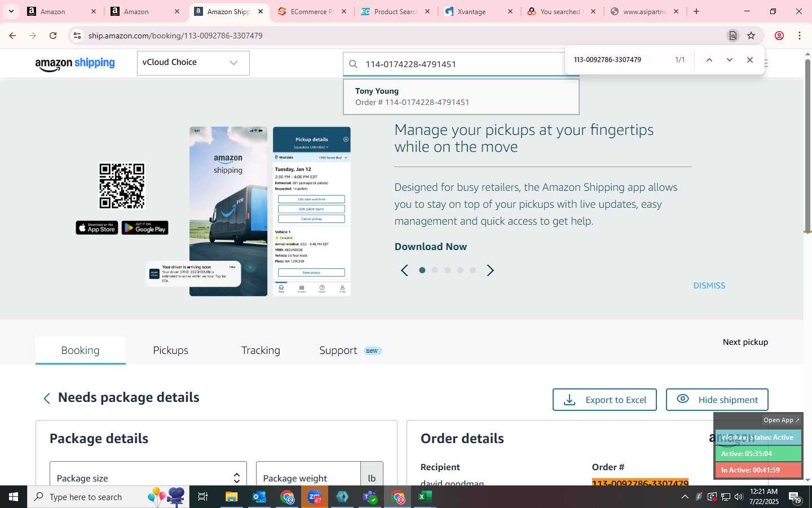Open Outlook from the taskbar
Viewport: 812px width, 508px height.
[259, 497]
